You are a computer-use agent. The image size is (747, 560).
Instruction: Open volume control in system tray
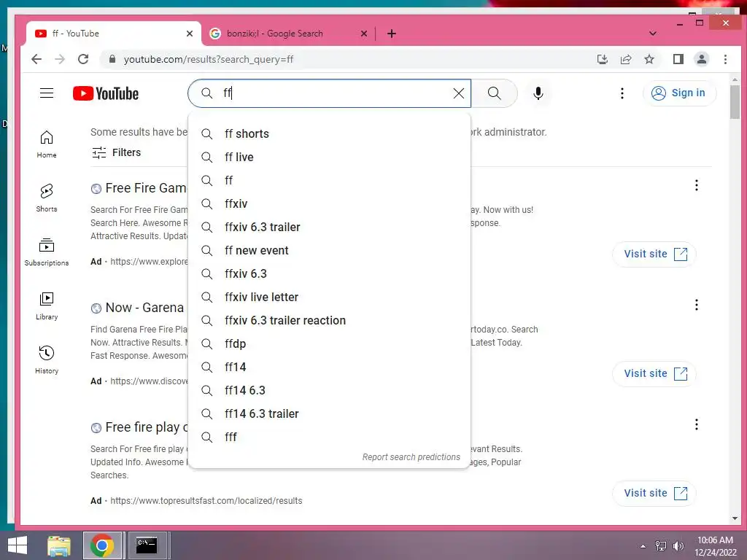pos(678,546)
